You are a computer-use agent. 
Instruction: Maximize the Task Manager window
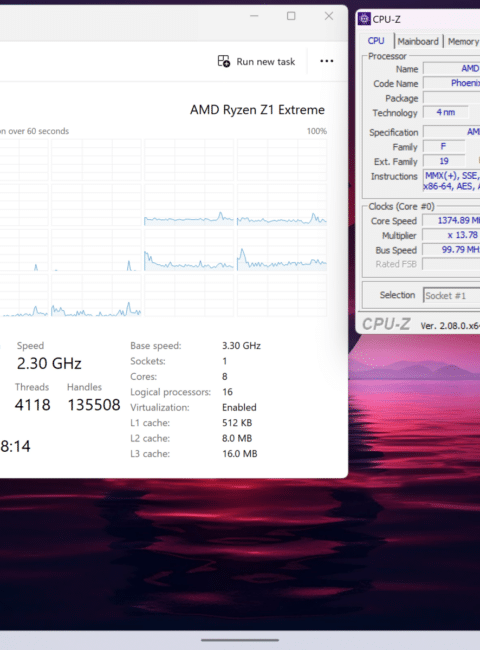291,16
